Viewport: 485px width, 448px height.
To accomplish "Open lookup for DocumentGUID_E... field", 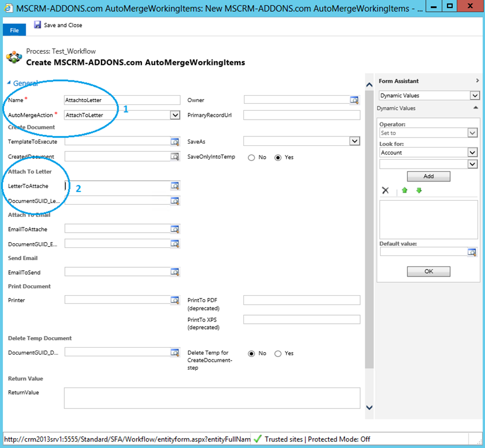I will [175, 244].
